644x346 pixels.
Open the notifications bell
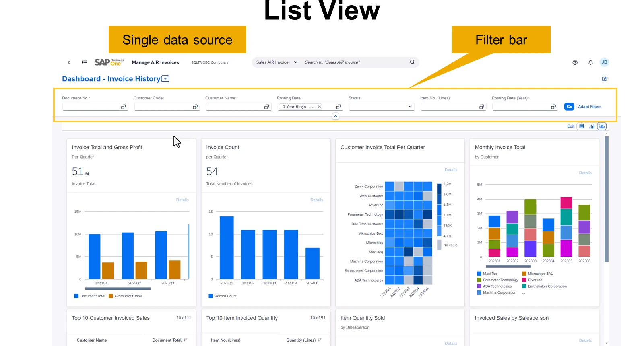coord(590,62)
